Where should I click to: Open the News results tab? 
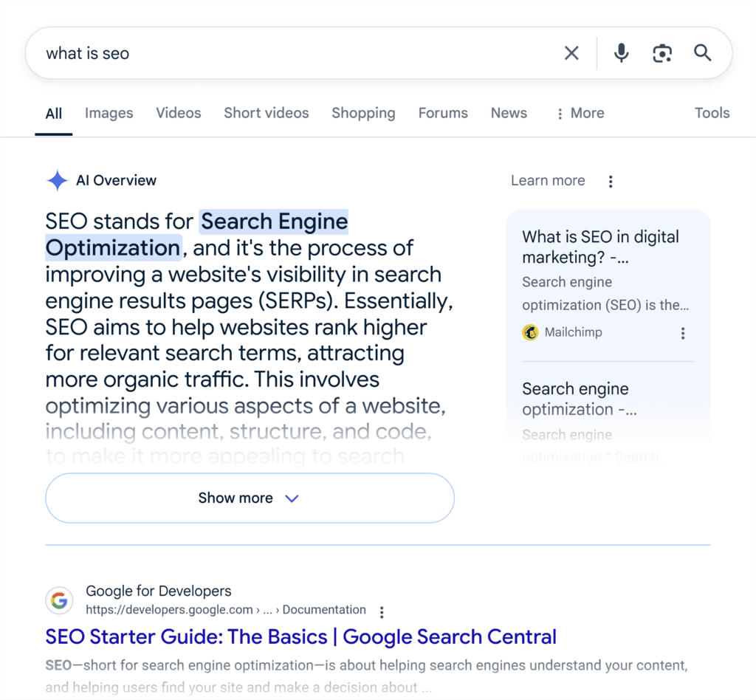[x=509, y=113]
